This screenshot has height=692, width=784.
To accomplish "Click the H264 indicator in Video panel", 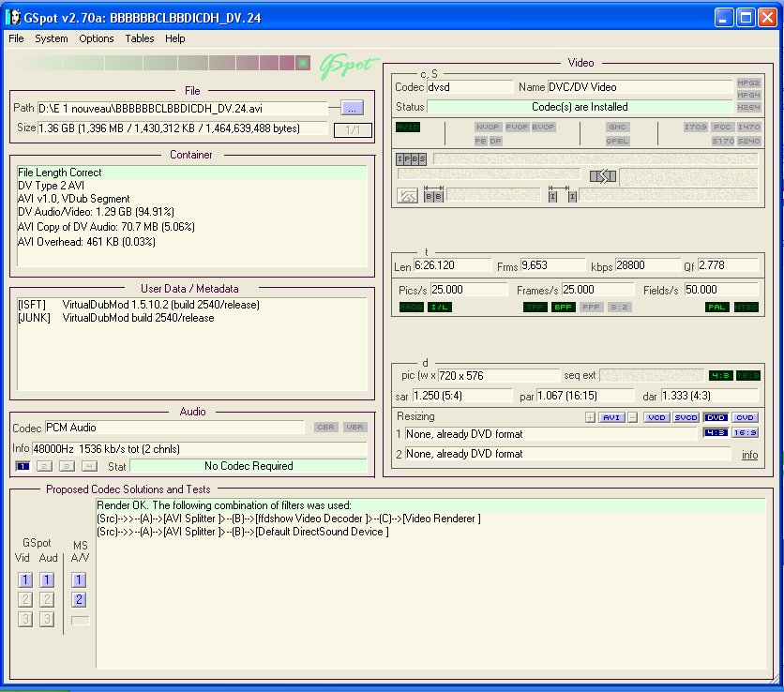I will pyautogui.click(x=748, y=107).
